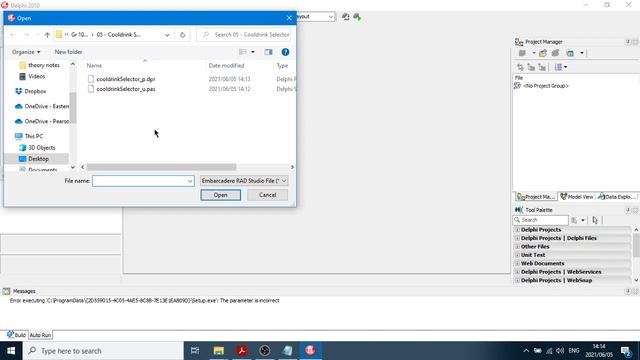
Task: Switch to the Project Manager tab
Action: pos(536,197)
